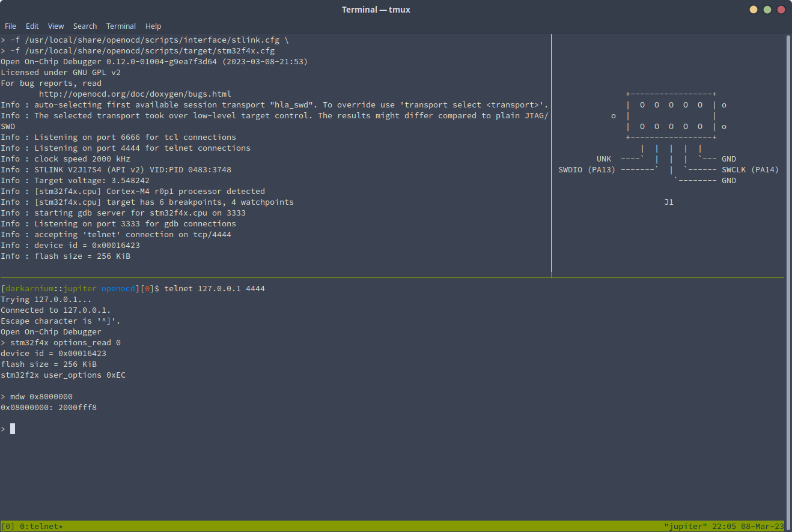Image resolution: width=792 pixels, height=532 pixels.
Task: Click 'stm32f2x user_options 0xEC' line
Action: (63, 375)
